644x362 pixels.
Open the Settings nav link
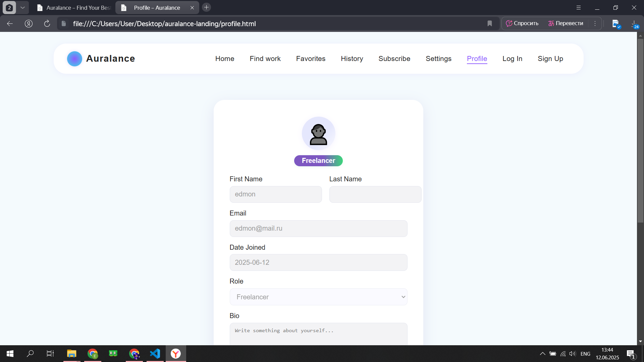coord(438,59)
